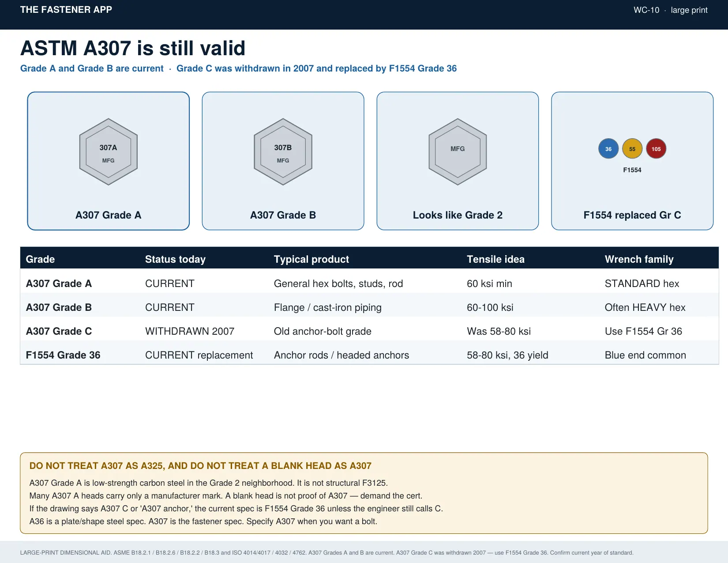Click THE FASTENER APP title
Screen dimensions: 728x563
pos(66,10)
